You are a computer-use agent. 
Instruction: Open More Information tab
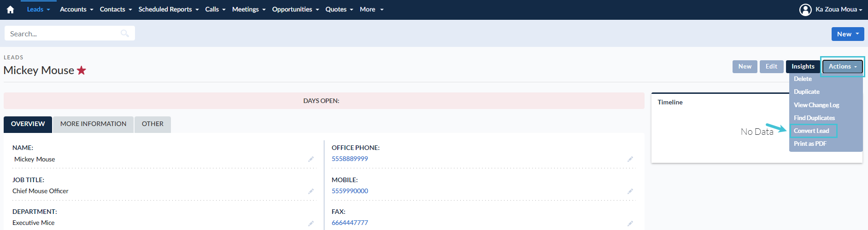pyautogui.click(x=93, y=124)
